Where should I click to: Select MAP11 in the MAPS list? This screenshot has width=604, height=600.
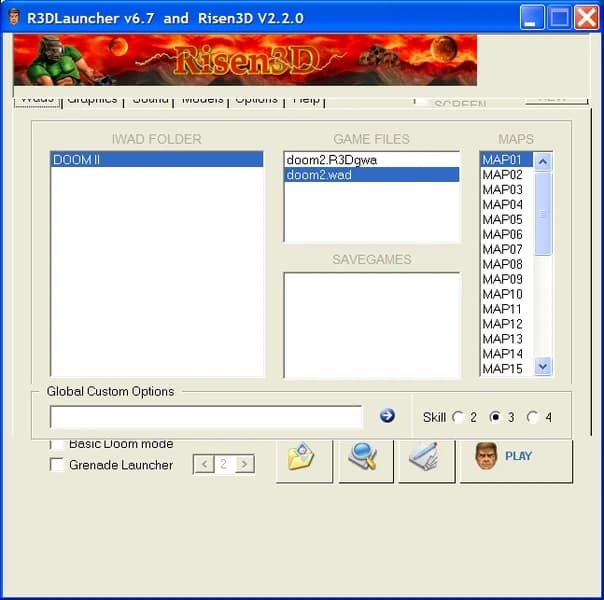click(x=507, y=309)
